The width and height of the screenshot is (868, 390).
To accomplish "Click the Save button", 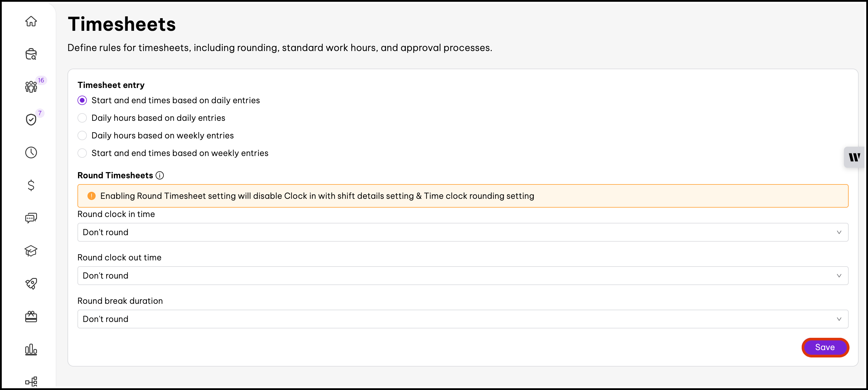I will click(825, 347).
